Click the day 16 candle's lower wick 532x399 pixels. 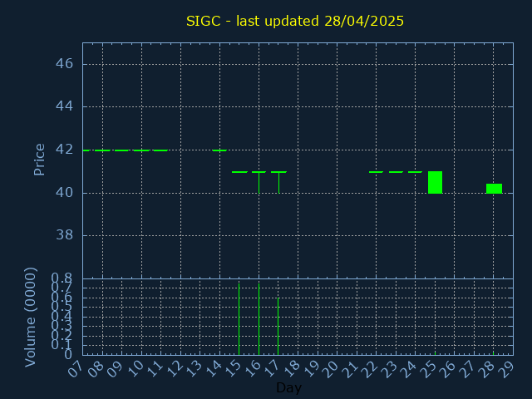[259, 183]
